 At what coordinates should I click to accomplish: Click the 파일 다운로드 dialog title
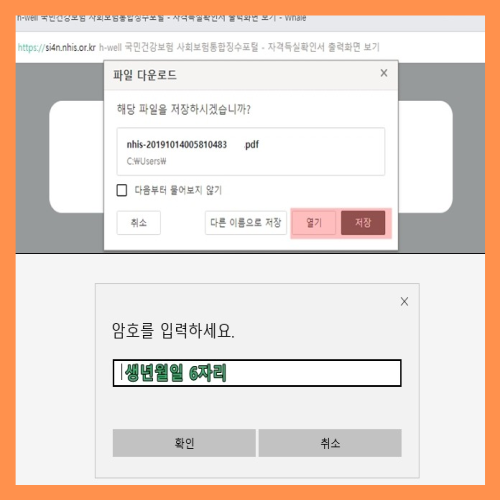pos(145,75)
